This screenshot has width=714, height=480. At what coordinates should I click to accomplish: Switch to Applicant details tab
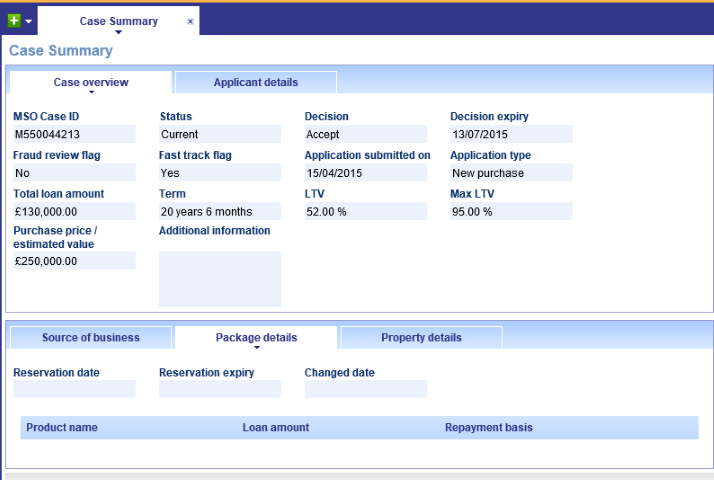(x=255, y=82)
